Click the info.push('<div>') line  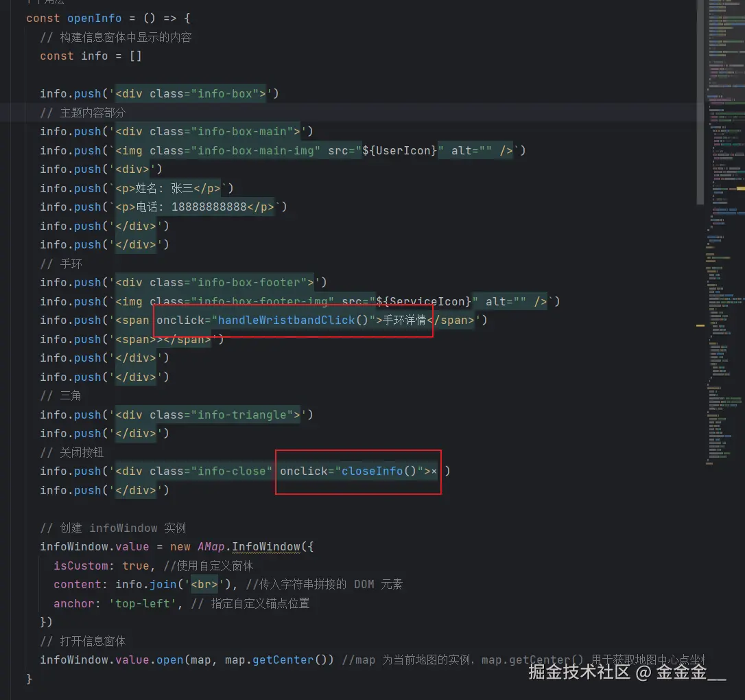pyautogui.click(x=102, y=170)
